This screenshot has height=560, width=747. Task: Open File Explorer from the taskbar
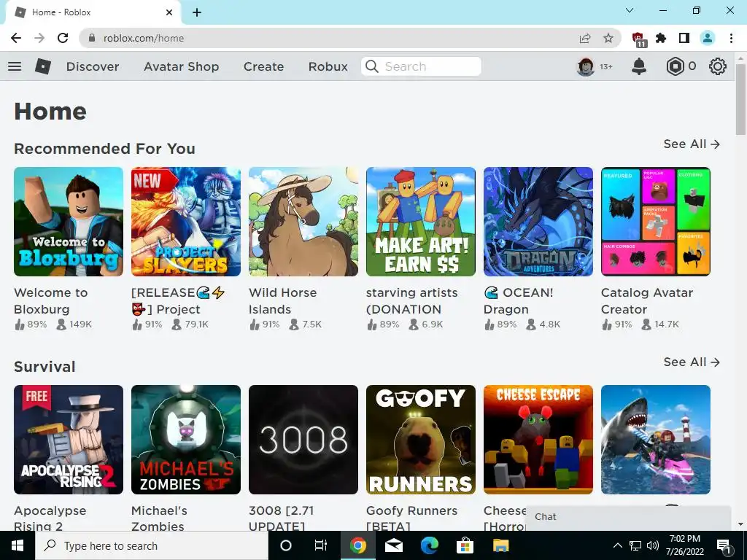pos(500,545)
